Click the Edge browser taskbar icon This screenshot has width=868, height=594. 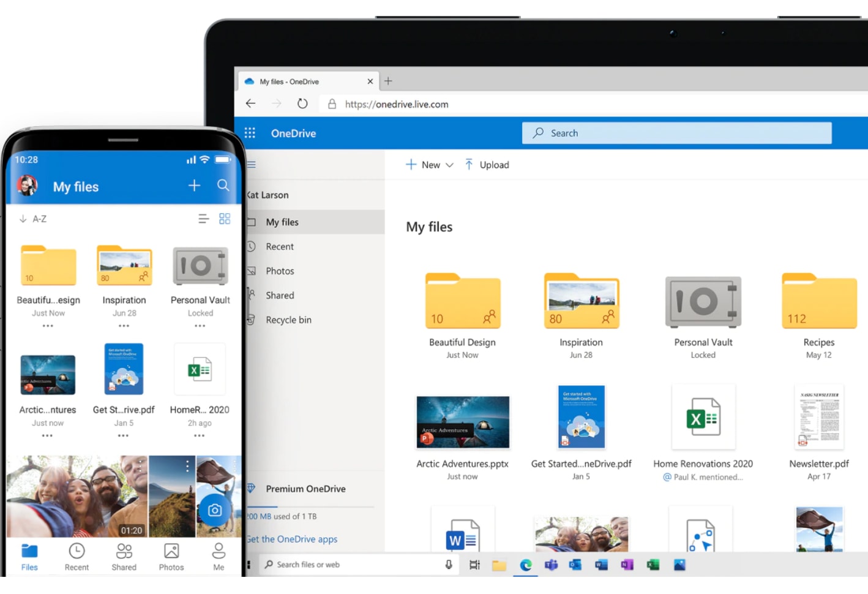[525, 565]
